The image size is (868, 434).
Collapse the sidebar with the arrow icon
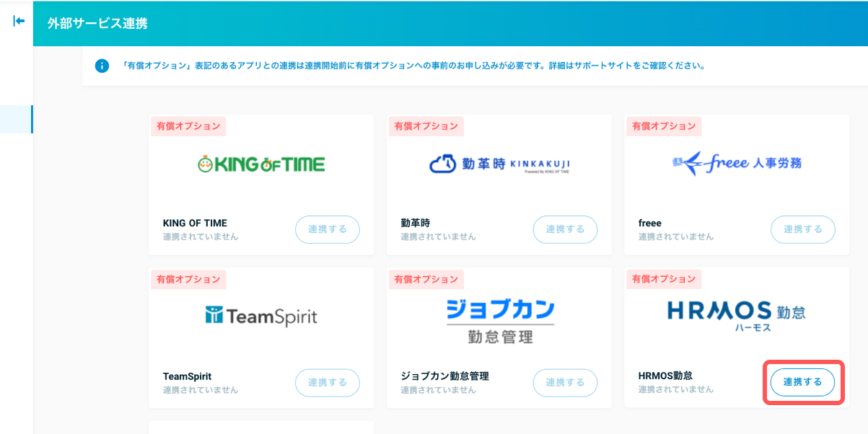tap(19, 21)
